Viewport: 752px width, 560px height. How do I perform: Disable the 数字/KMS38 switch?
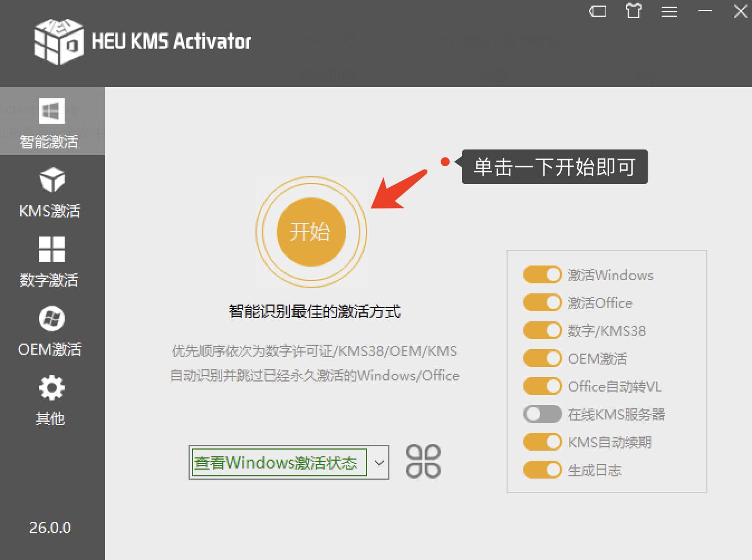(542, 331)
